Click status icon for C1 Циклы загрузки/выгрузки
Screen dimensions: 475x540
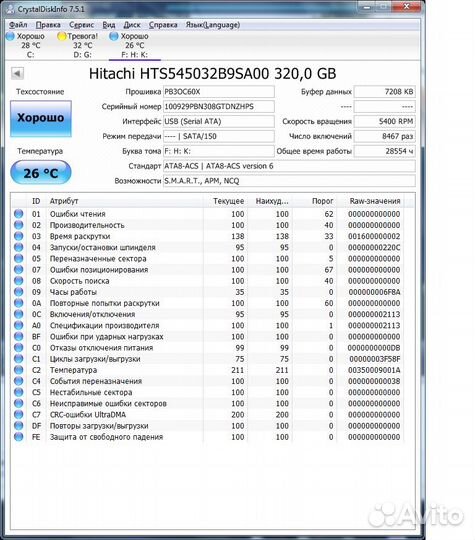[19, 359]
